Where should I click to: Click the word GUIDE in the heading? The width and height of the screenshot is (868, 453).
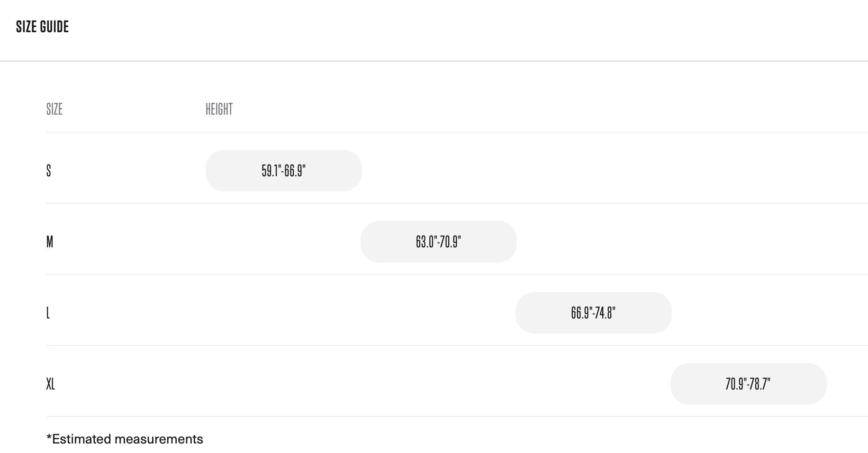click(54, 27)
